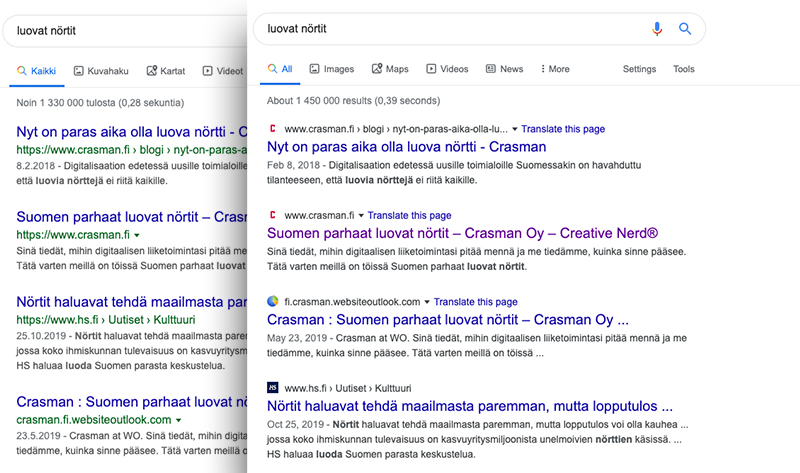Switch to the News tab
This screenshot has height=473, width=800.
(505, 69)
